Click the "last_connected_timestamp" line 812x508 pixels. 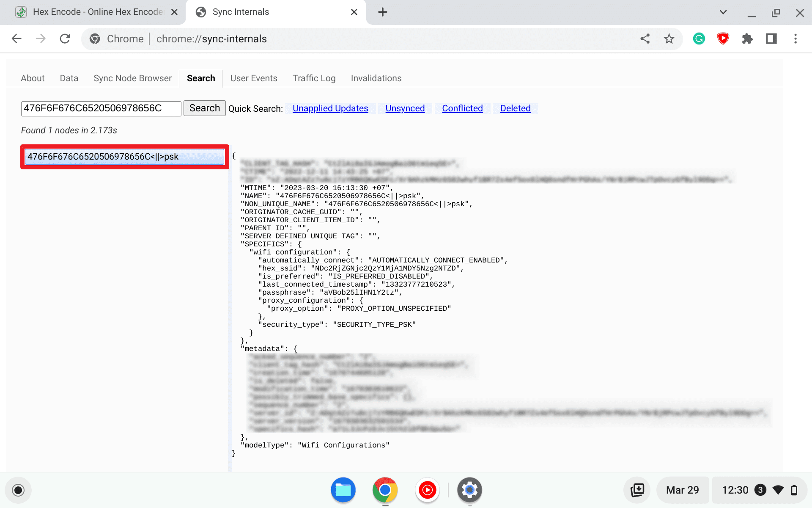tap(356, 284)
